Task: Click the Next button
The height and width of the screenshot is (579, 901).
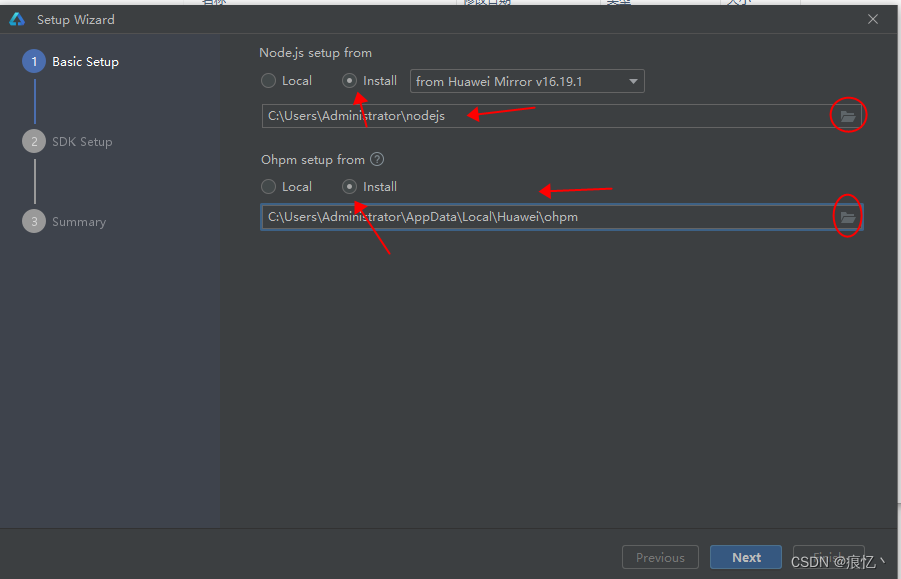Action: (745, 557)
